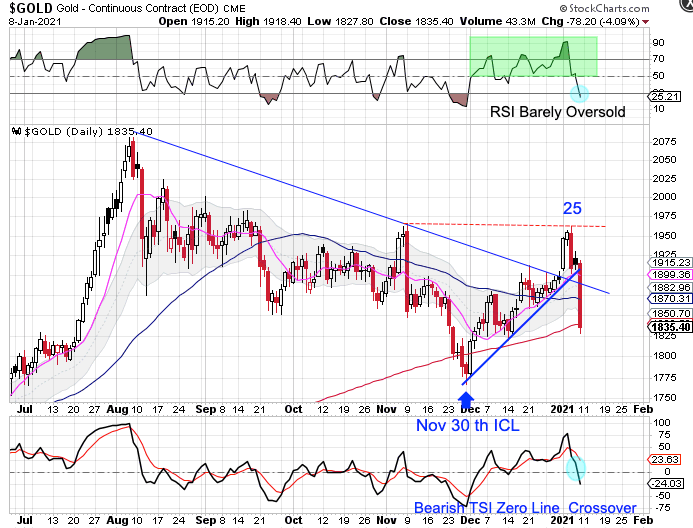693x528 pixels.
Task: Click the blue up arrow at Nov 30 low
Action: (x=466, y=401)
